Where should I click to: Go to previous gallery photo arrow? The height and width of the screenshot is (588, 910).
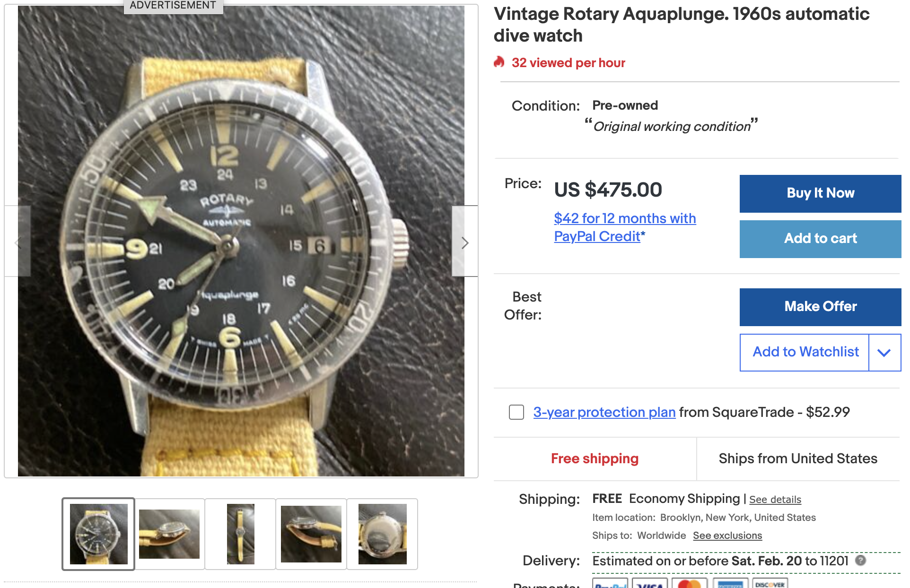[x=18, y=242]
